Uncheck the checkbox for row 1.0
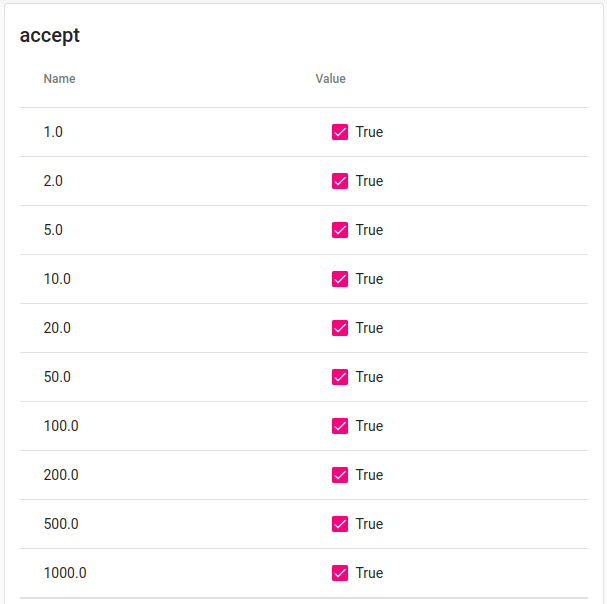Image resolution: width=607 pixels, height=604 pixels. [x=340, y=132]
